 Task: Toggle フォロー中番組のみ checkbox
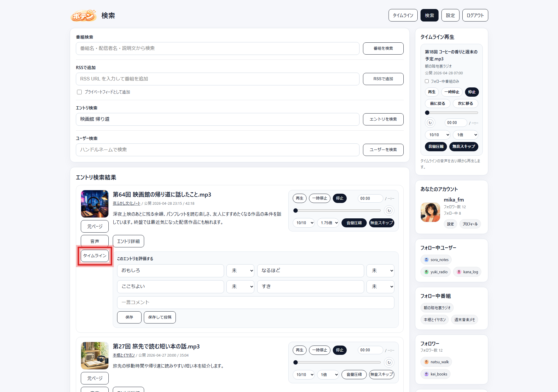pos(427,81)
